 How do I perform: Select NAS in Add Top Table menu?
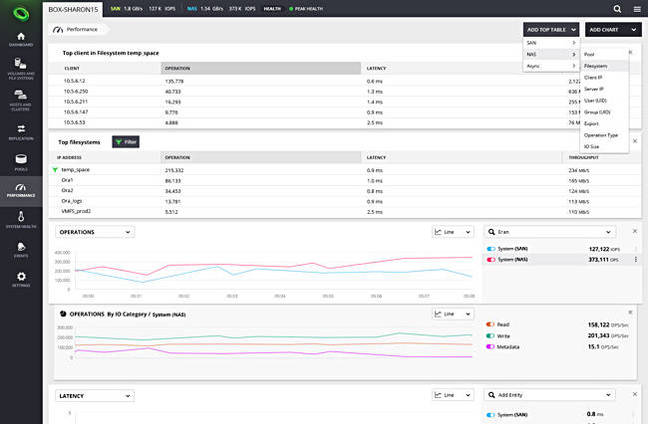click(x=551, y=55)
